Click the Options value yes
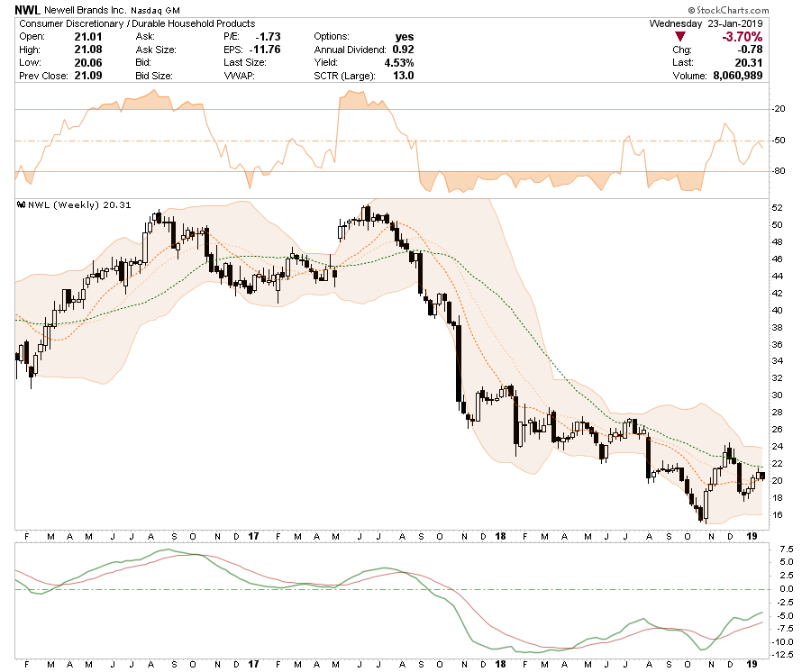 405,37
